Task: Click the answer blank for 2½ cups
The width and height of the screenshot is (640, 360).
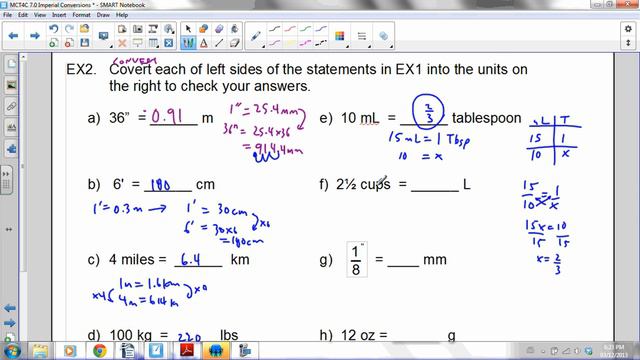Action: [435, 186]
